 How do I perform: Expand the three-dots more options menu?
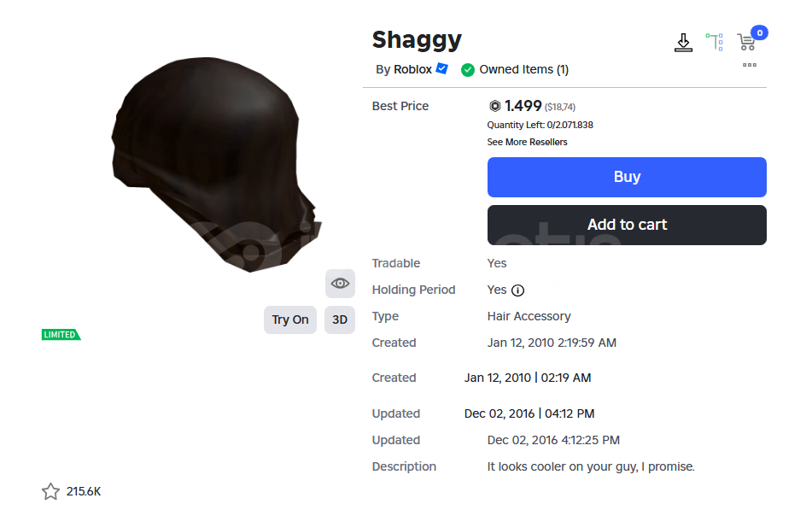[x=750, y=65]
